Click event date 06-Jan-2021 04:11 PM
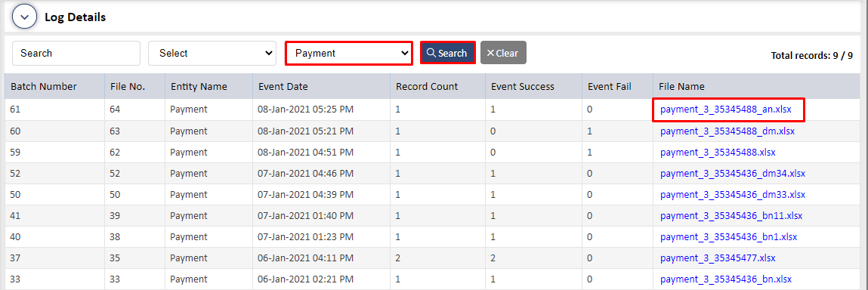 pyautogui.click(x=305, y=258)
